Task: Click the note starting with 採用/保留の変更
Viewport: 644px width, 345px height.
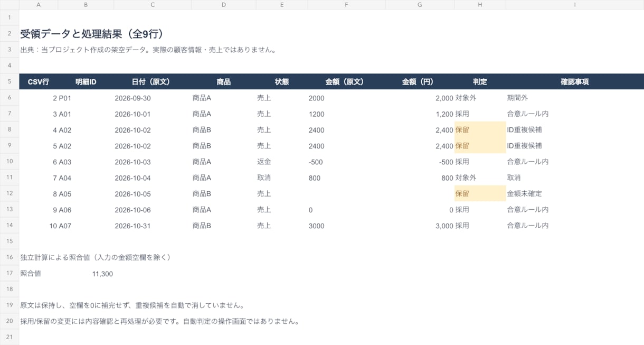Action: pyautogui.click(x=160, y=321)
